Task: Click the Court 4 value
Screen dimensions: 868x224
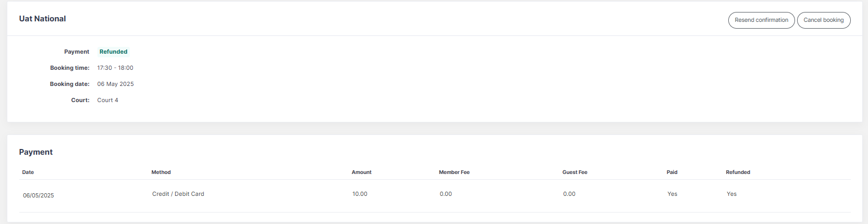Action: (107, 100)
